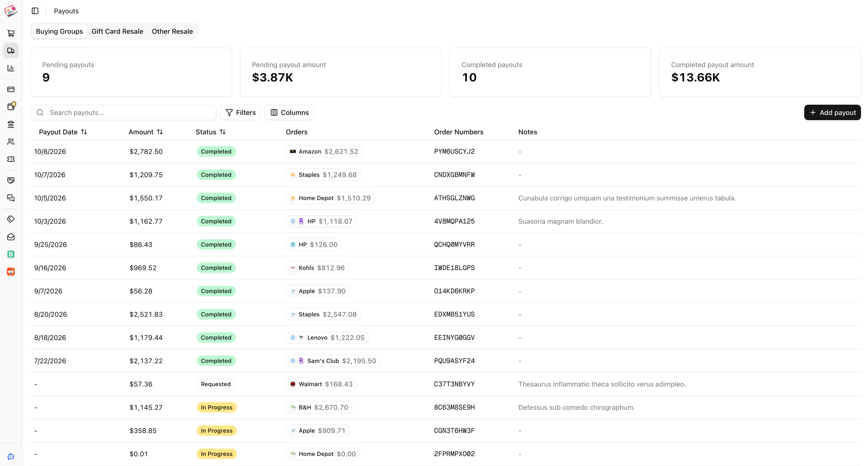868x466 pixels.
Task: Click the Pending payouts summary card
Action: 131,72
